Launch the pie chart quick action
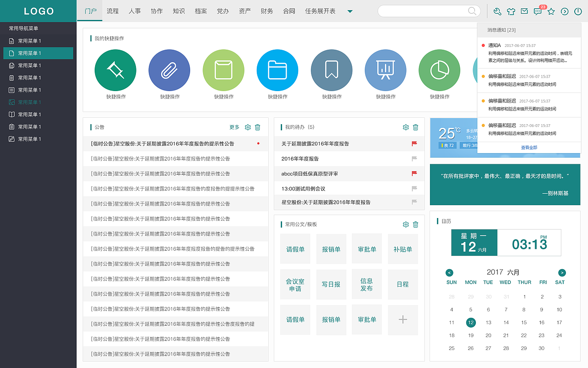Image resolution: width=588 pixels, height=368 pixels. point(440,70)
